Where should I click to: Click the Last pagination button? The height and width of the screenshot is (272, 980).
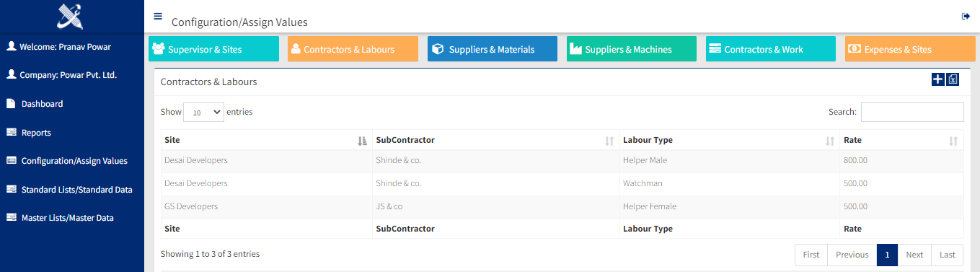pos(948,255)
